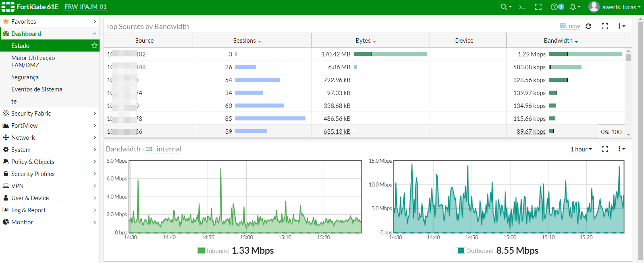Open awerik_lucas user dropdown
Image resolution: width=644 pixels, height=263 pixels.
coord(615,7)
